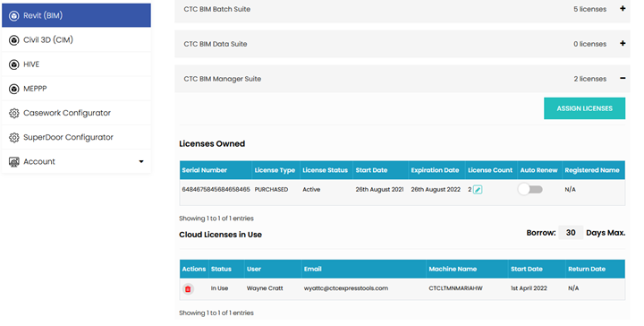Click the ASSIGN LICENSES button
This screenshot has height=326, width=644.
(x=584, y=108)
